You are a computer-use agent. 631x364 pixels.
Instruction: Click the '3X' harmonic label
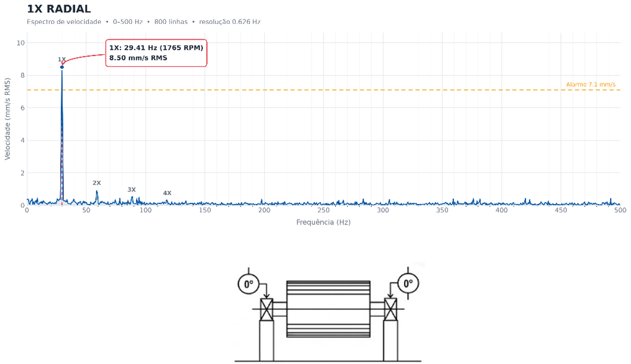point(131,190)
